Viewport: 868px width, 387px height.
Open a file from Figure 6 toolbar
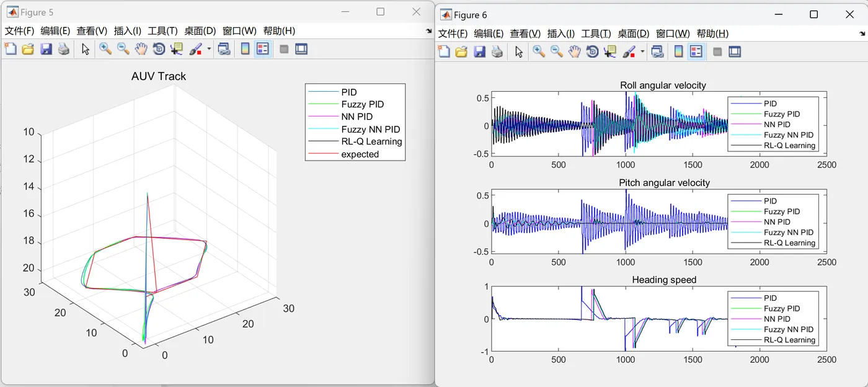click(x=461, y=51)
